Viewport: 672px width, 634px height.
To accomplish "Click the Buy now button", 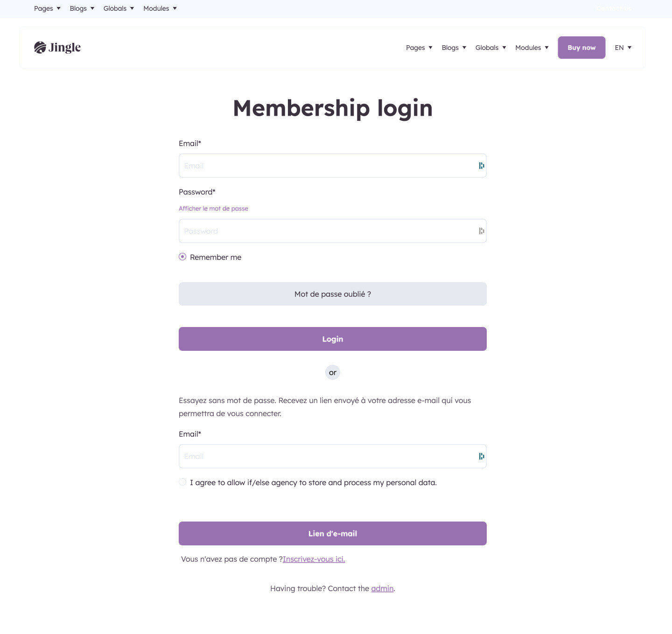I will coord(581,48).
